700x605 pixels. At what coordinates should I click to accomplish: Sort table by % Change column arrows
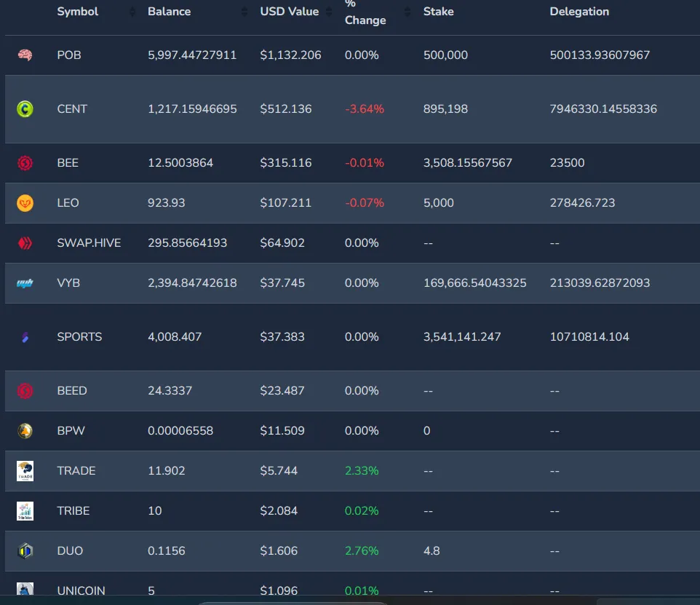coord(407,12)
